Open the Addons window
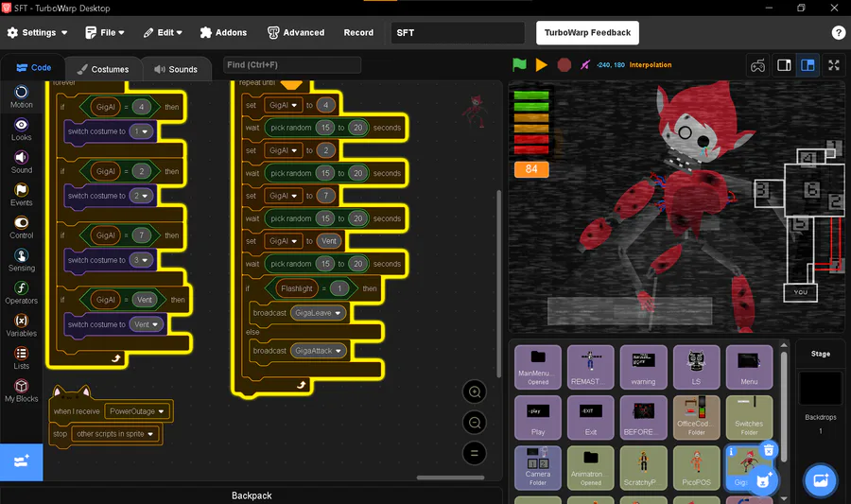 tap(223, 32)
